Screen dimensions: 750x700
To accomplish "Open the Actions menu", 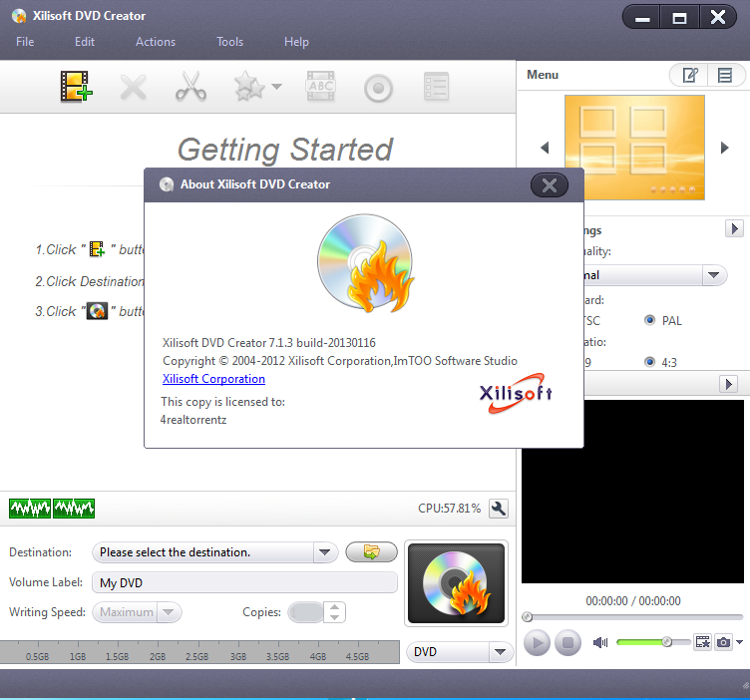I will point(156,42).
